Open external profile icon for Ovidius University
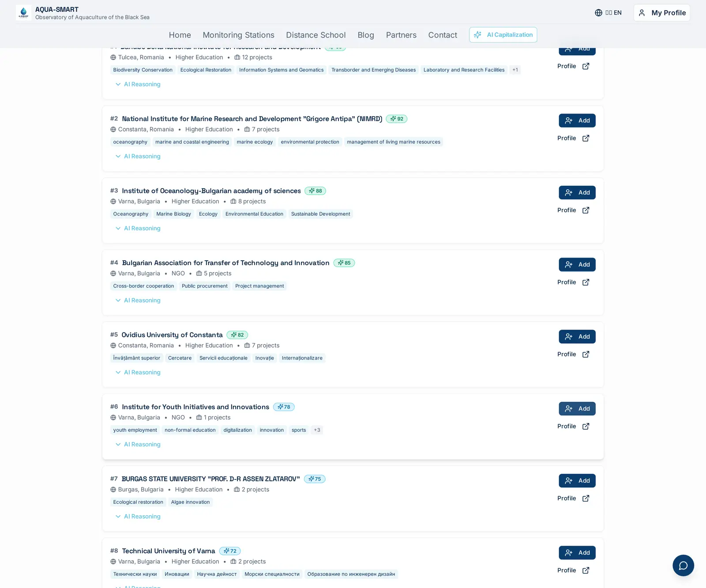The image size is (706, 588). pos(586,354)
